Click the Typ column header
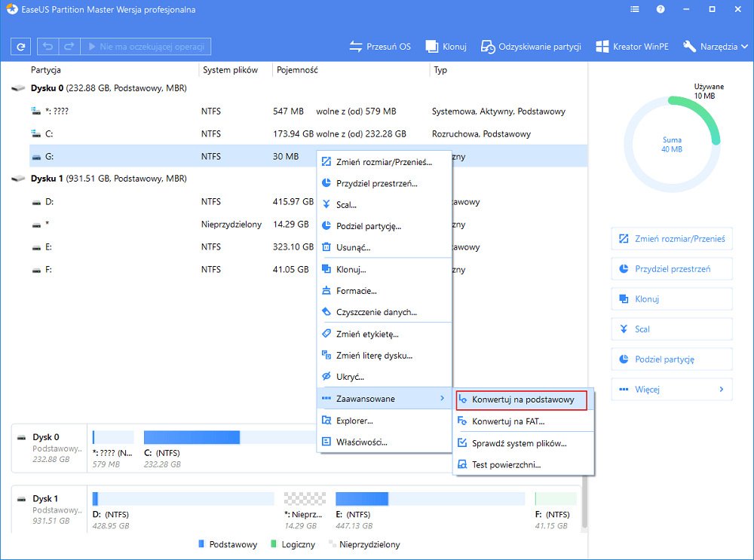Image resolution: width=754 pixels, height=560 pixels. [440, 69]
